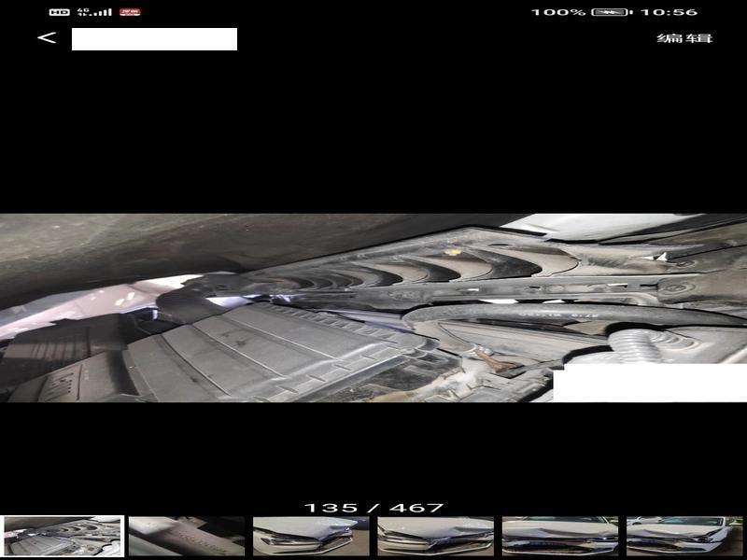Select the fifth thumbnail in the filmstrip
Image resolution: width=747 pixels, height=560 pixels.
(x=559, y=536)
